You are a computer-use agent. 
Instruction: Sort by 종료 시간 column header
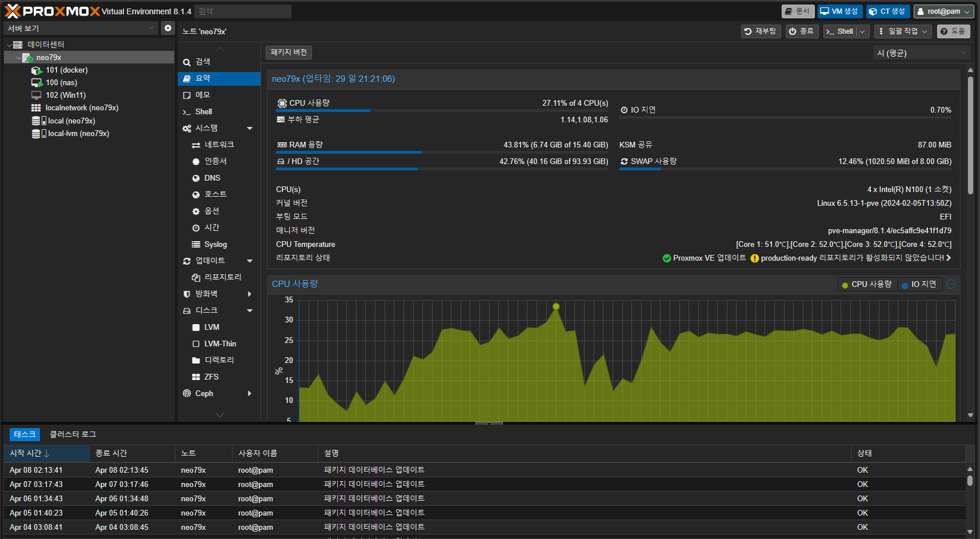point(132,453)
